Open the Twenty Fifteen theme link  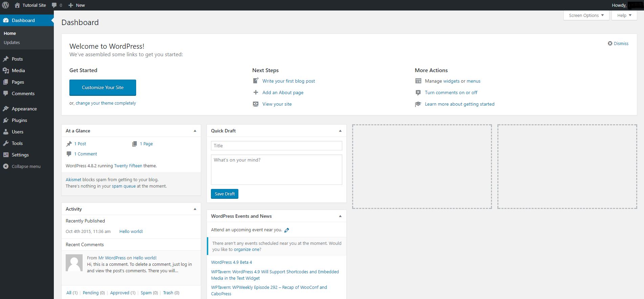128,166
